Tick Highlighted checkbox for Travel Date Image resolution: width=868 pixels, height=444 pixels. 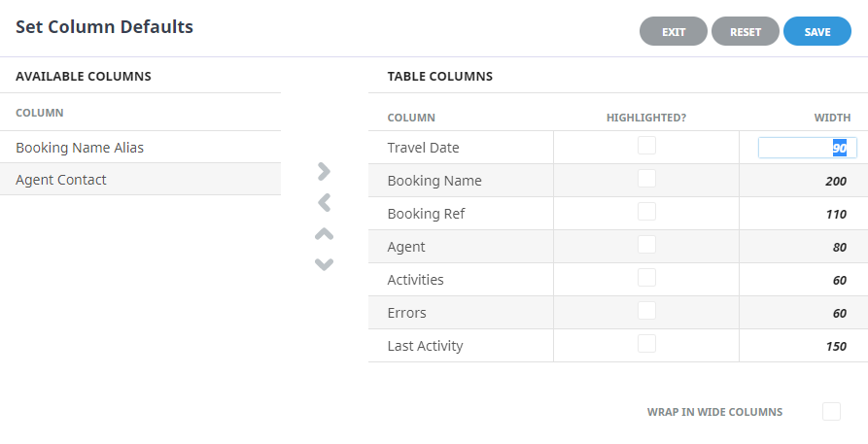pyautogui.click(x=646, y=146)
